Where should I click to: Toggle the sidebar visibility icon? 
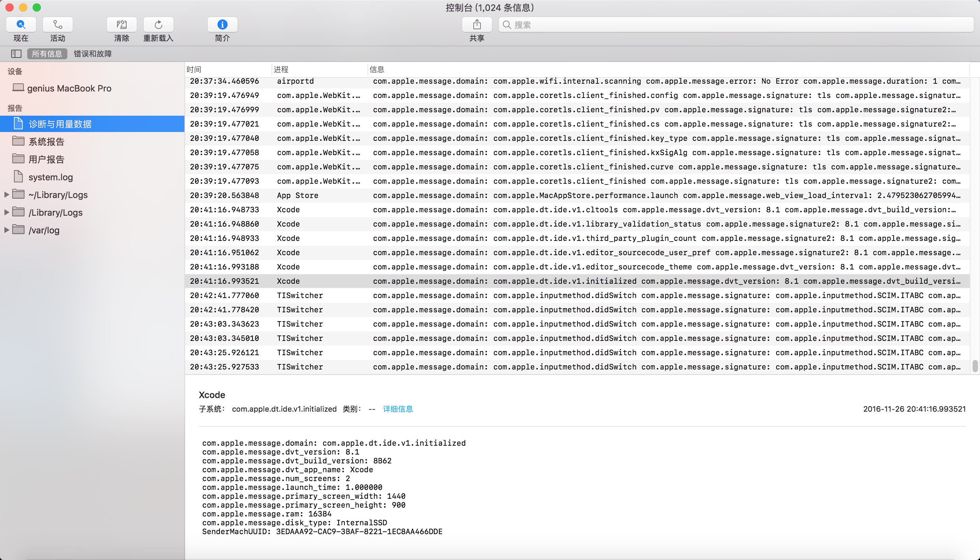tap(16, 53)
